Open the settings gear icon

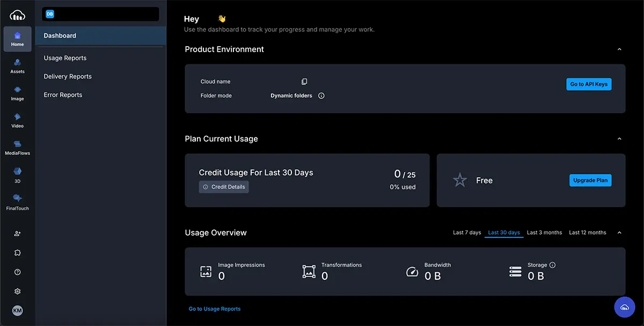click(17, 291)
